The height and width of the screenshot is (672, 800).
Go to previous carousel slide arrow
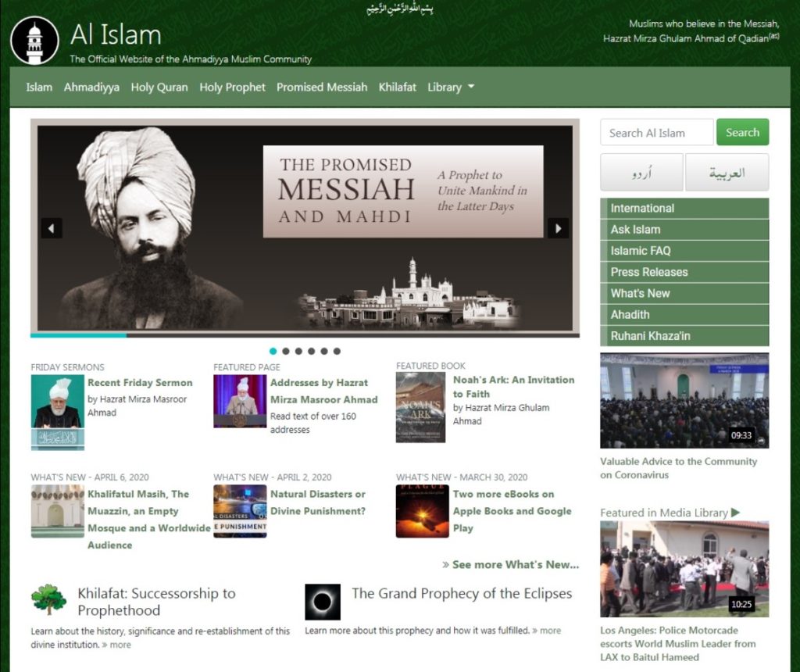tap(52, 228)
